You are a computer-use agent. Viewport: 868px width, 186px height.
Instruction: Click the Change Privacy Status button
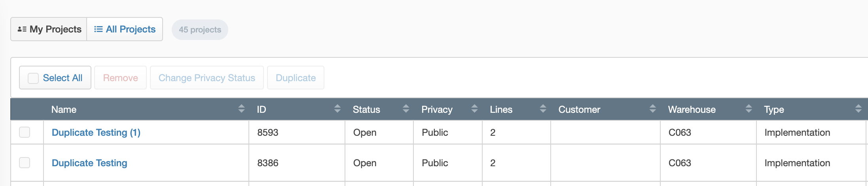click(x=207, y=78)
